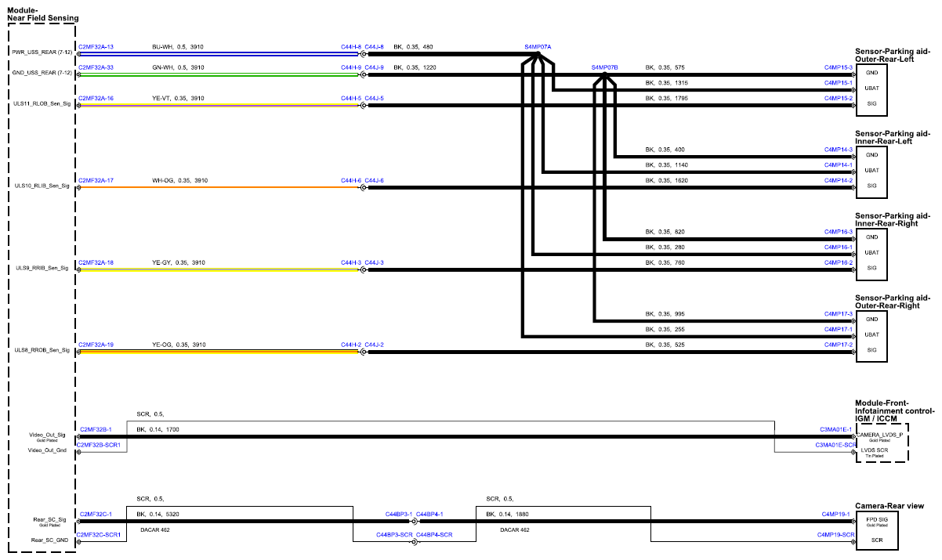Click connector label C2MF32A-19
Screen dimensions: 942x560
click(96, 345)
